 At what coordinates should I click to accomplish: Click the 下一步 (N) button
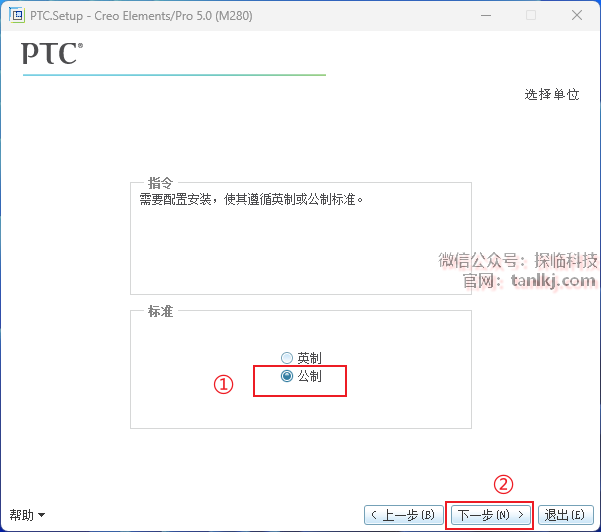491,515
